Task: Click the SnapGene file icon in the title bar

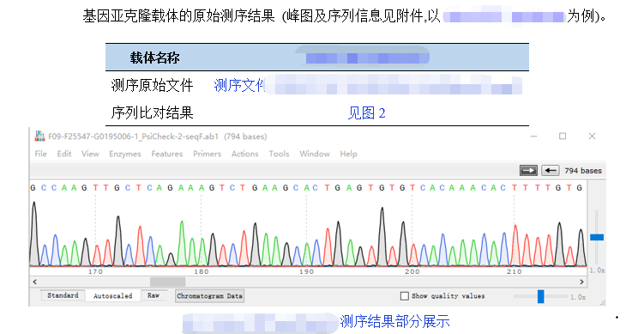Action: [39, 137]
